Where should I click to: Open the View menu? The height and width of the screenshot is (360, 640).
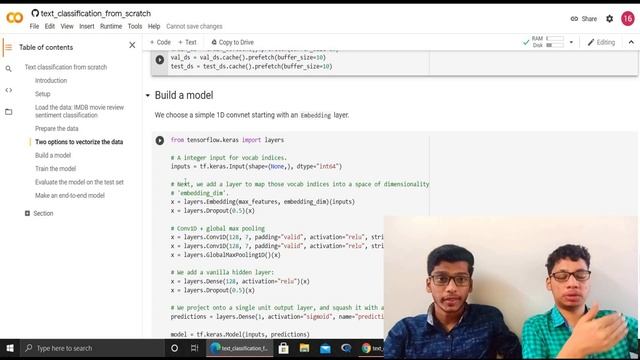[67, 26]
